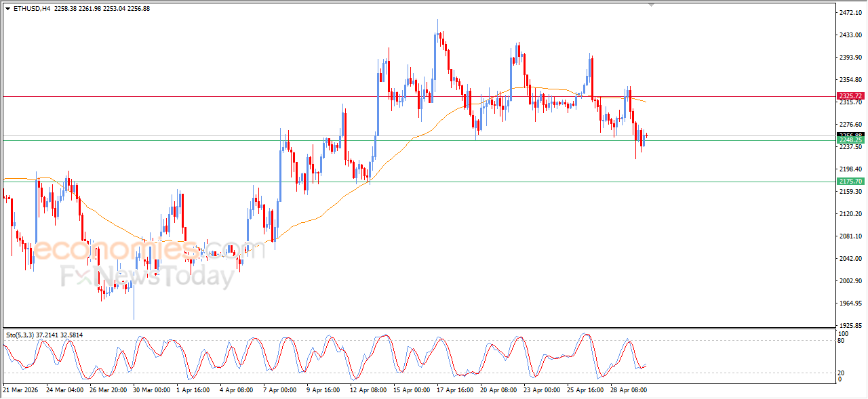Click the green 2175.70 price level tag
The image size is (868, 399).
tap(850, 182)
